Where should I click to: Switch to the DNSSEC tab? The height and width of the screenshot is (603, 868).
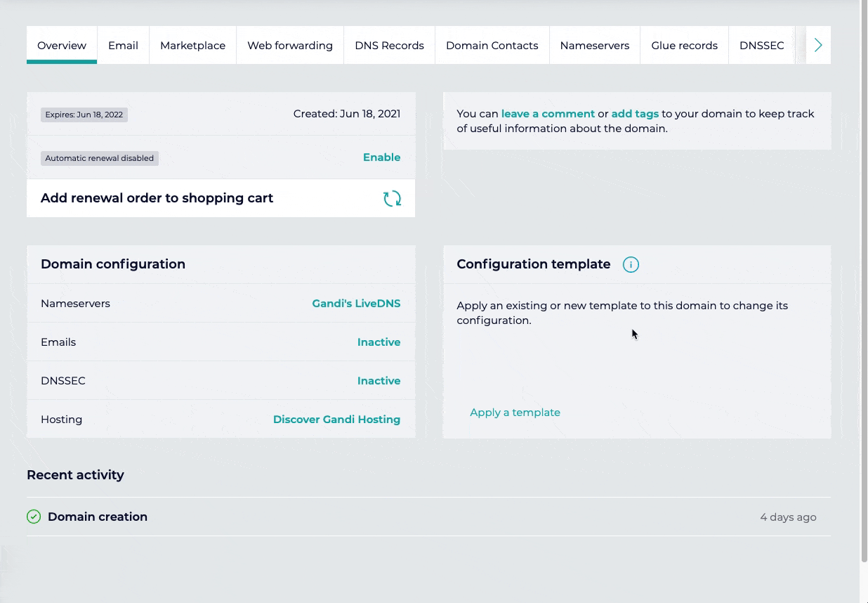761,46
